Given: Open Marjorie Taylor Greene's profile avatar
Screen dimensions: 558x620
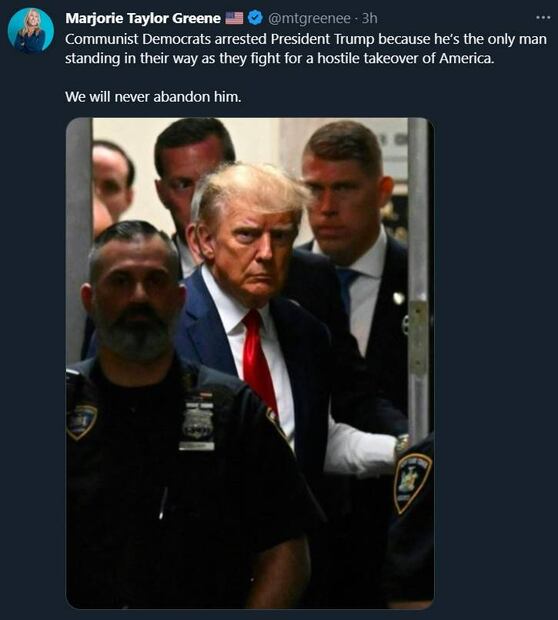Looking at the screenshot, I should pos(30,30).
